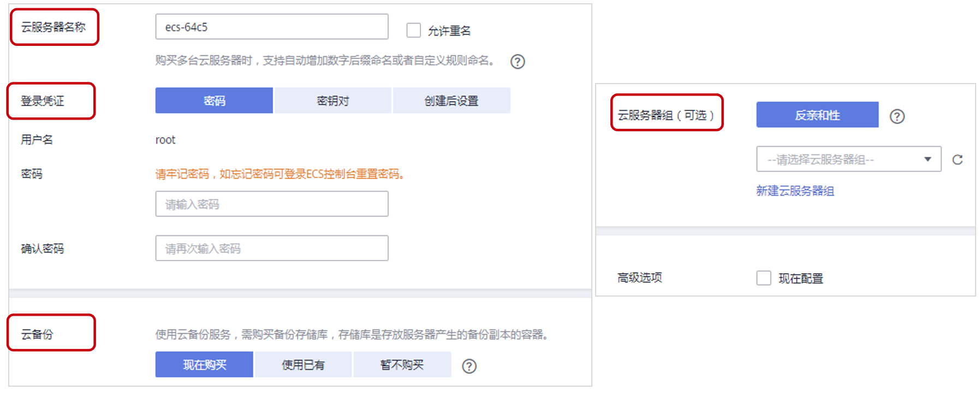The image size is (980, 396).
Task: Click the dropdown arrow of server group selector
Action: pos(927,159)
